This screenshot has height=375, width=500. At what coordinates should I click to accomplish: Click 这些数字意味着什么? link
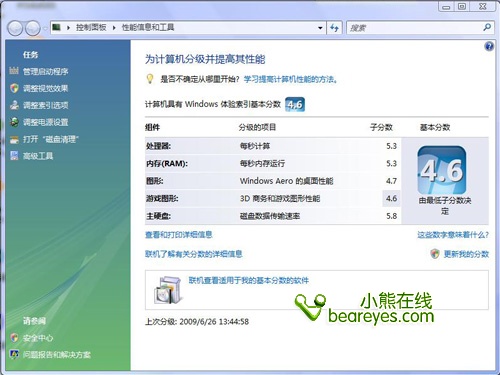[453, 235]
